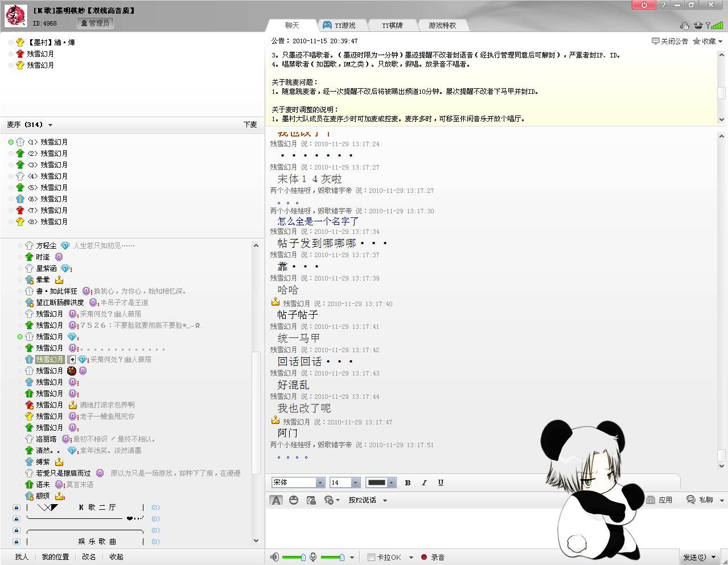
Task: Open the 宋体 font dropdown
Action: coord(320,482)
